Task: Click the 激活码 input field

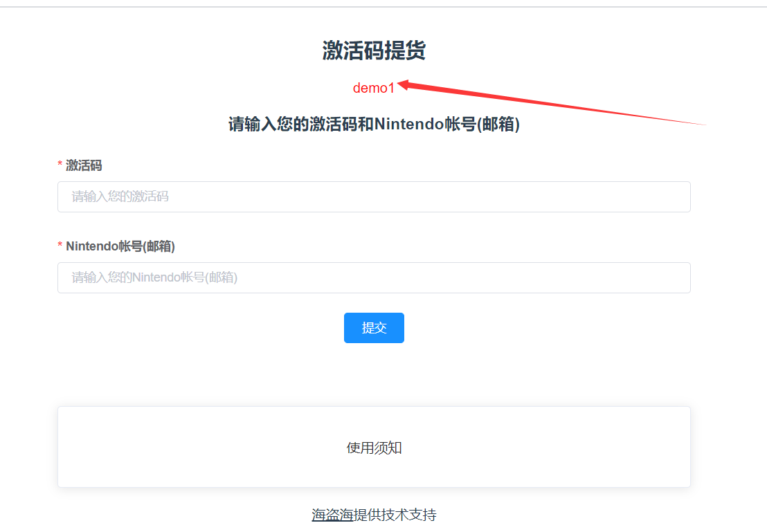Action: coord(374,196)
